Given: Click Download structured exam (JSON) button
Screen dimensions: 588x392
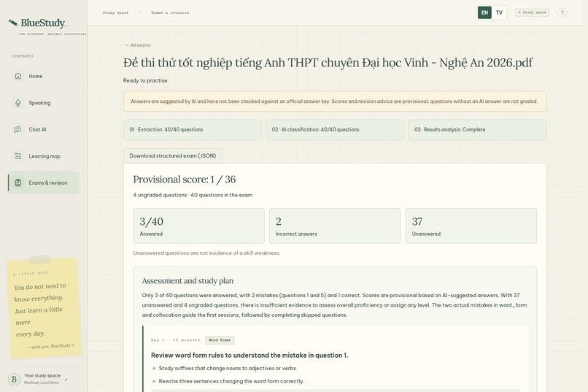Looking at the screenshot, I should [173, 155].
